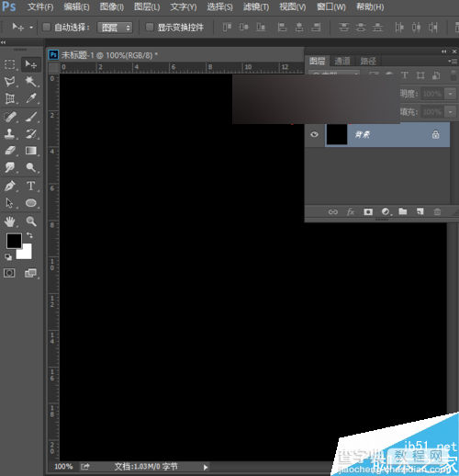459x476 pixels.
Task: Enable the 自动选择 checkbox
Action: [x=47, y=28]
